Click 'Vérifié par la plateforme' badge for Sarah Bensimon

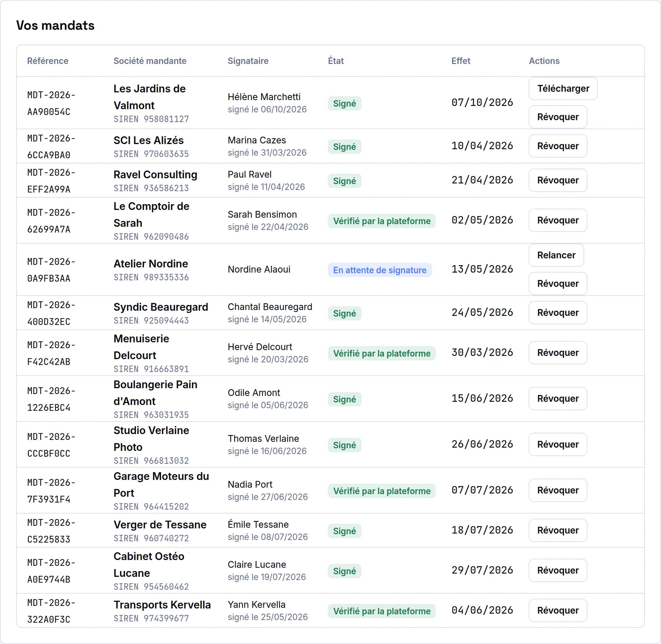point(381,221)
